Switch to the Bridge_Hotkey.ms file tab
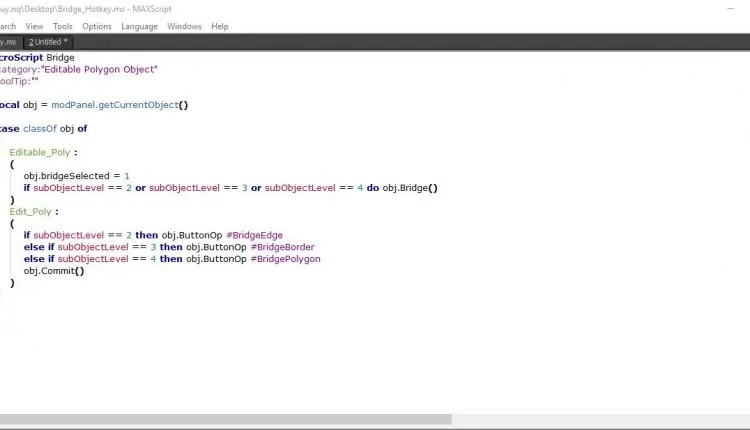The width and height of the screenshot is (750, 430). 8,42
